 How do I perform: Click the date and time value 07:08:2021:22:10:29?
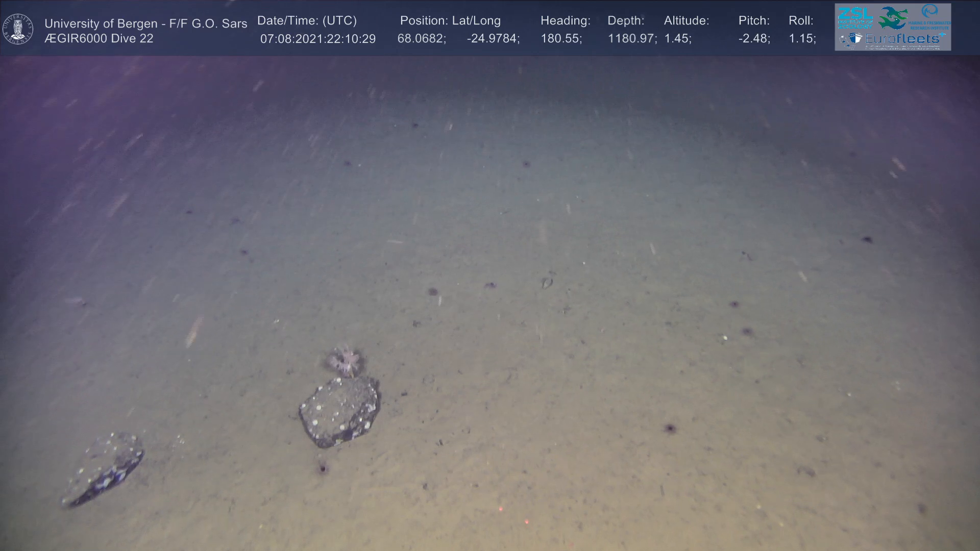click(317, 39)
